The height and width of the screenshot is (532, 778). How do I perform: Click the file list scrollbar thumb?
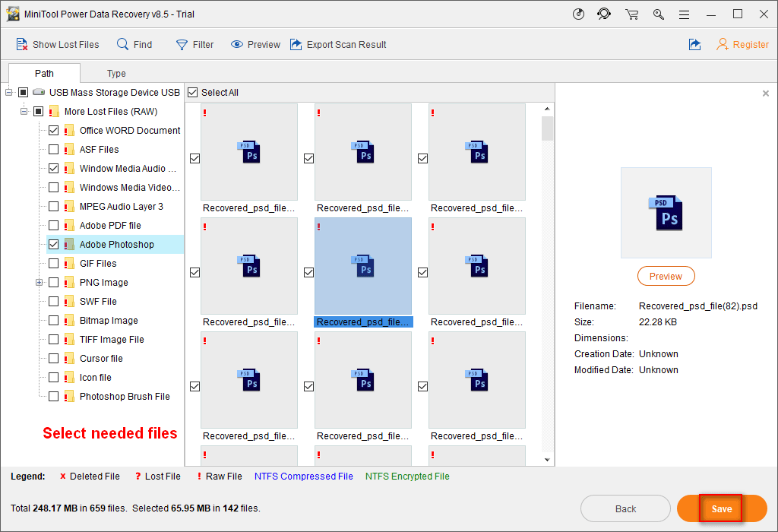coord(547,128)
